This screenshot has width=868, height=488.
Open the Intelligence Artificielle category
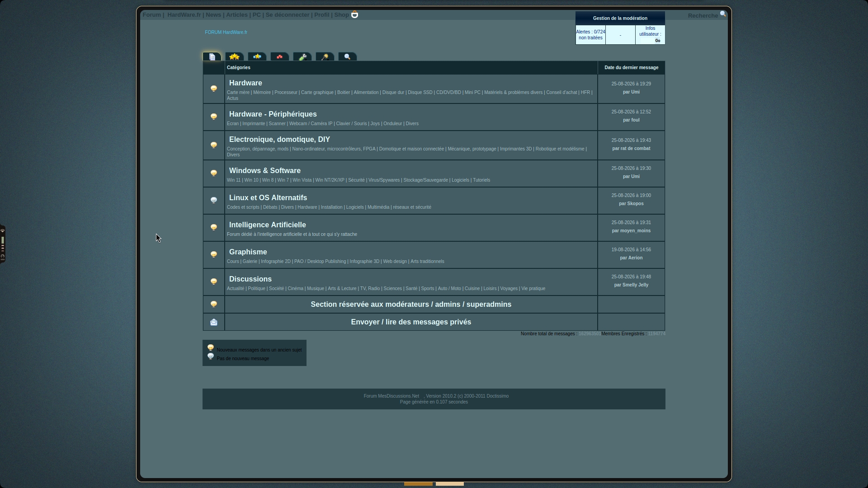click(268, 225)
